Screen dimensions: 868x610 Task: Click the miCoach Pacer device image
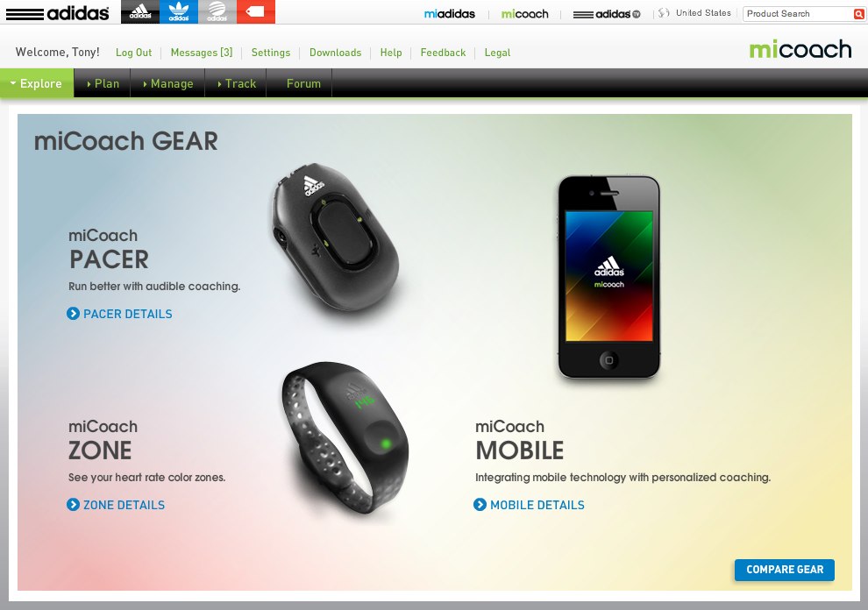(x=334, y=239)
